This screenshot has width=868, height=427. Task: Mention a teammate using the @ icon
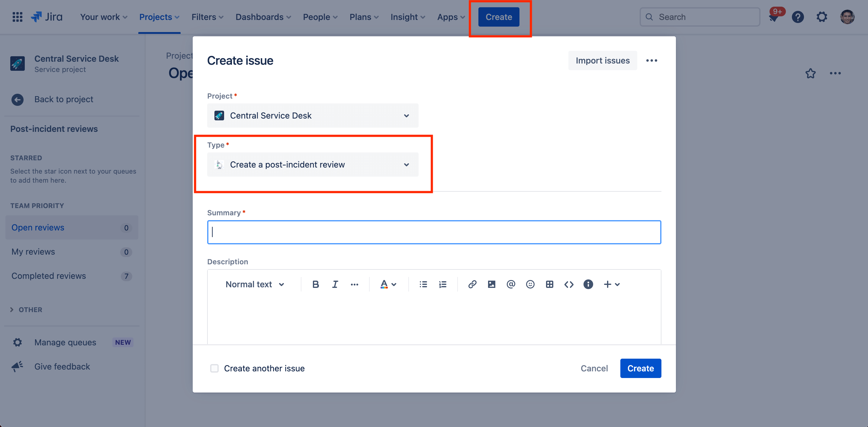pos(511,284)
